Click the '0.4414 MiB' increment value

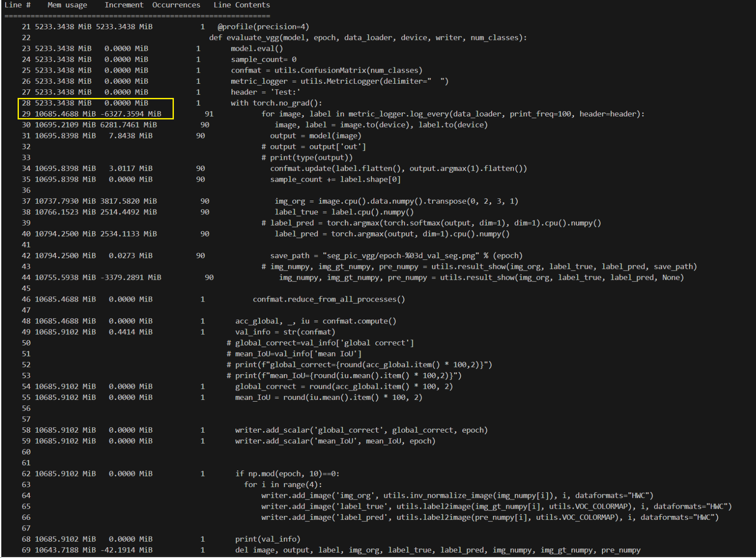(x=131, y=332)
